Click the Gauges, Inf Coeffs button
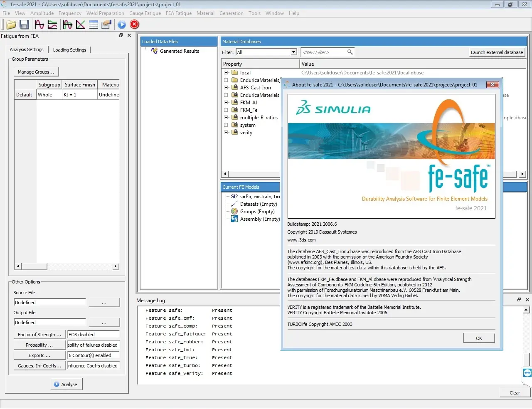The width and height of the screenshot is (532, 409). pyautogui.click(x=39, y=366)
